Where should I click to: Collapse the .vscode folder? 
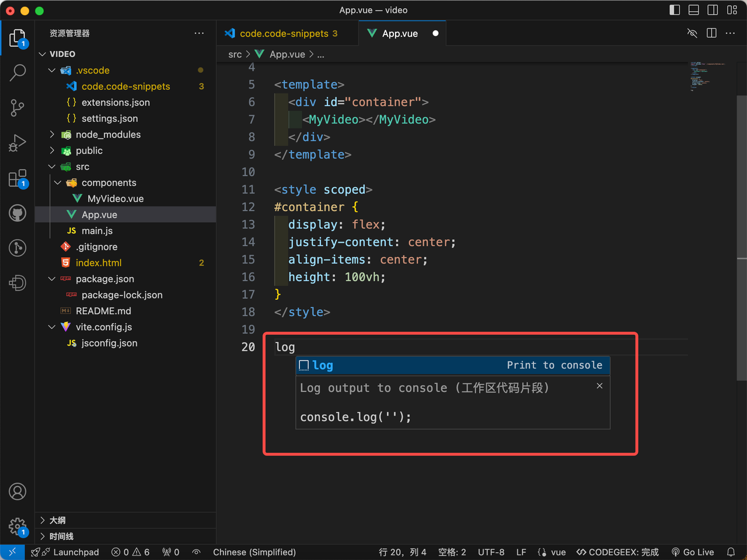tap(52, 70)
